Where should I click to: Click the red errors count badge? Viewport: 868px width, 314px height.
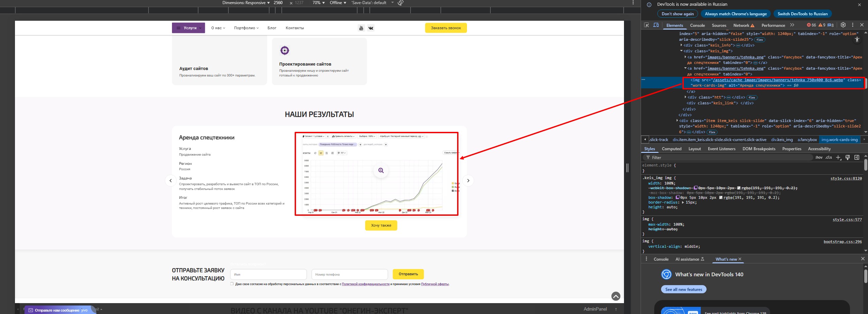(x=811, y=25)
